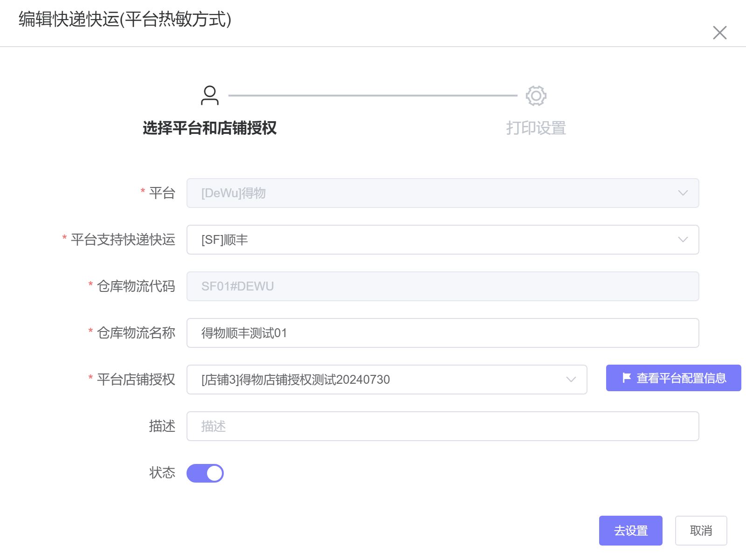This screenshot has width=746, height=560.
Task: Click the chevron arrow in 平台支持快递快运 field
Action: (x=683, y=240)
